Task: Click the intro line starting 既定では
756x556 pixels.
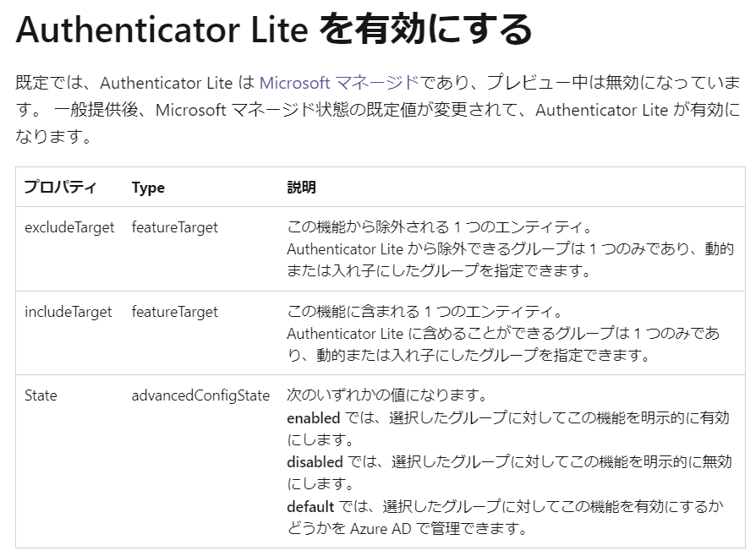Action: point(377,83)
